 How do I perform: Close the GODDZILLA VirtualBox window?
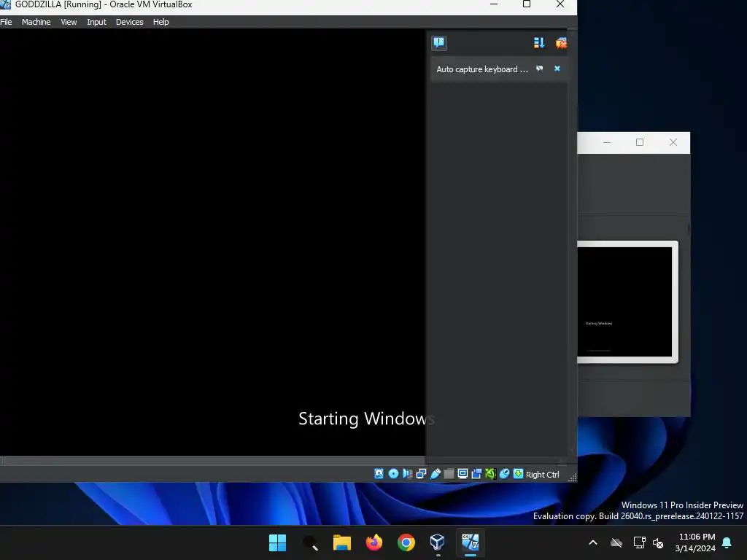[560, 4]
